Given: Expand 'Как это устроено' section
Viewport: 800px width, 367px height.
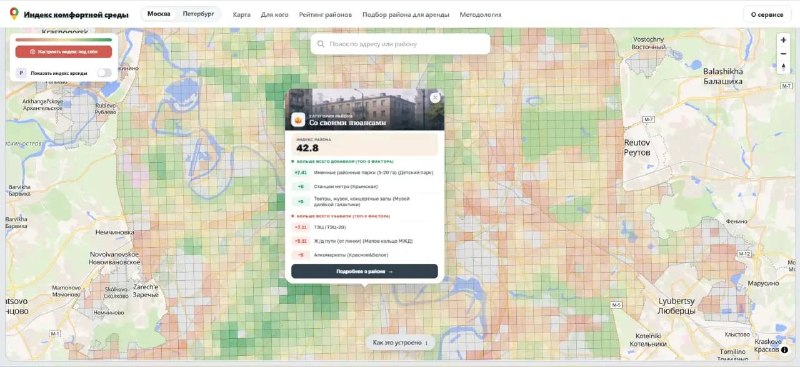Looking at the screenshot, I should (x=400, y=342).
